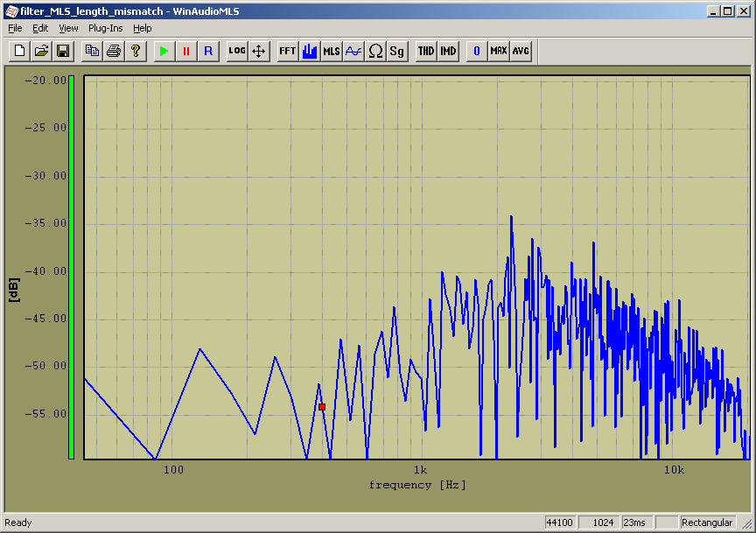Open help via the question mark icon
The width and height of the screenshot is (756, 533).
coord(136,51)
